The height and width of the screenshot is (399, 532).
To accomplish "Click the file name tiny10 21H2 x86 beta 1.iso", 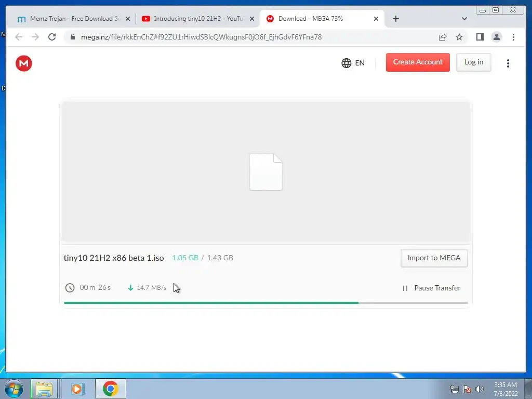I will [x=114, y=258].
